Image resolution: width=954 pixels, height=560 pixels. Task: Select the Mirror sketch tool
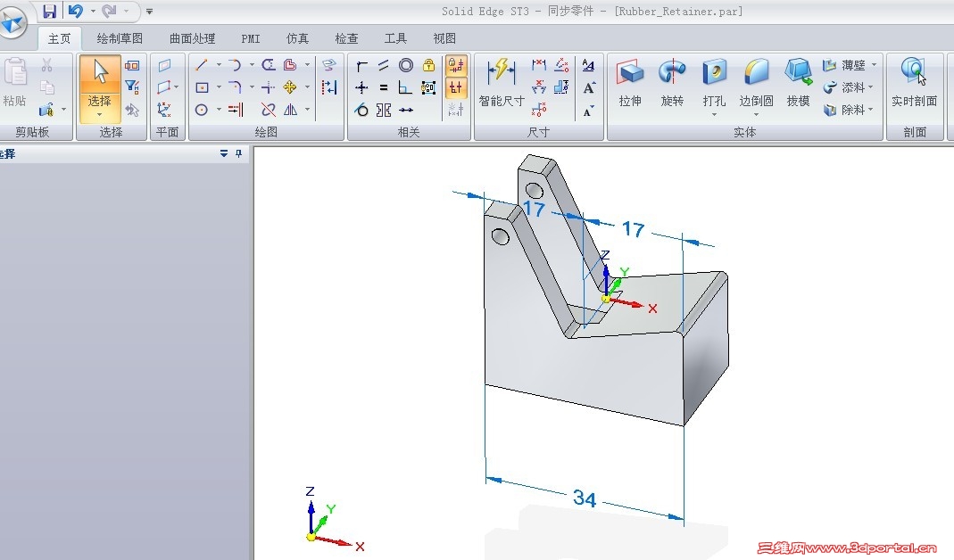pyautogui.click(x=290, y=110)
